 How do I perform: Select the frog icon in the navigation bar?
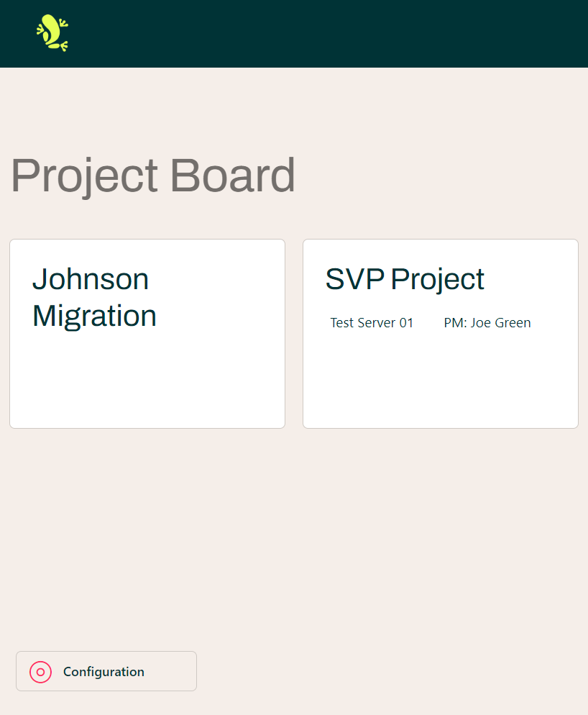tap(52, 32)
